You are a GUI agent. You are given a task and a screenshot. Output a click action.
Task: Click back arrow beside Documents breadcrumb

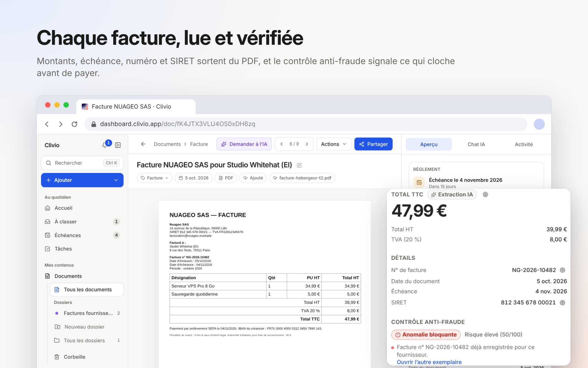pos(143,144)
